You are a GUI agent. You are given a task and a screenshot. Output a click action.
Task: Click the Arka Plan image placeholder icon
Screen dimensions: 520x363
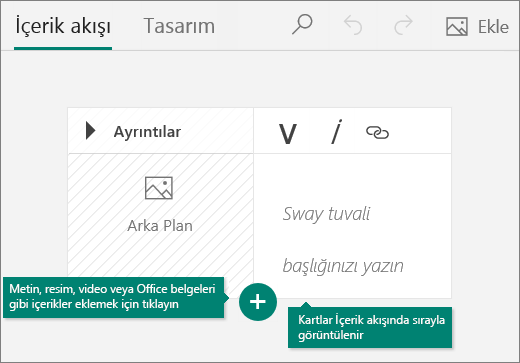159,188
